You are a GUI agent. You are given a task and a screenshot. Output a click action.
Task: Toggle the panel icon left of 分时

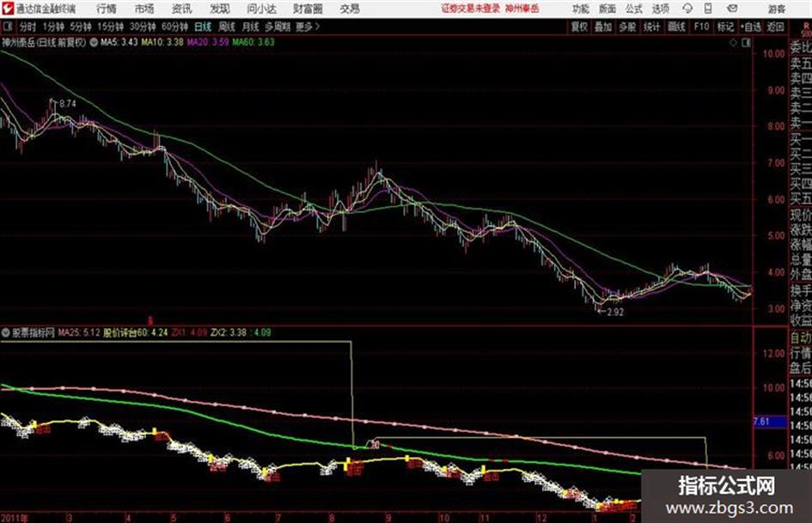(x=7, y=27)
